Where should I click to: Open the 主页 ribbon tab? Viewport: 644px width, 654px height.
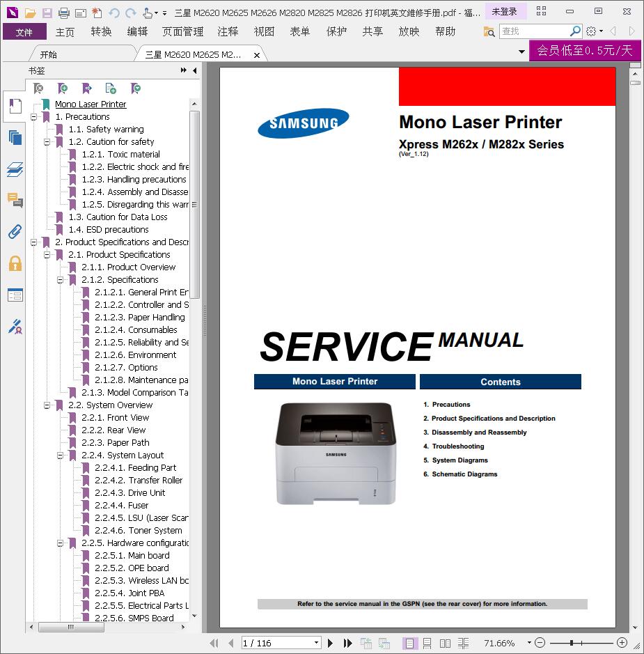click(65, 32)
